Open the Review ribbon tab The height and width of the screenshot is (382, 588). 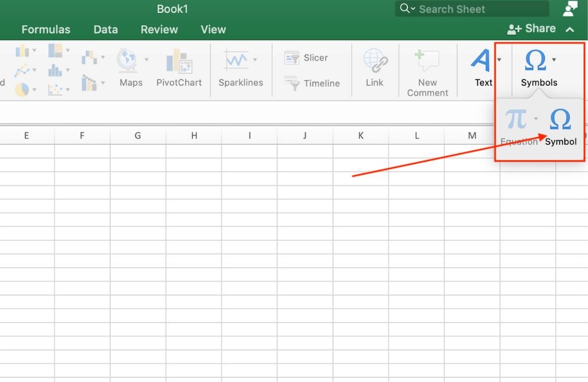(159, 29)
